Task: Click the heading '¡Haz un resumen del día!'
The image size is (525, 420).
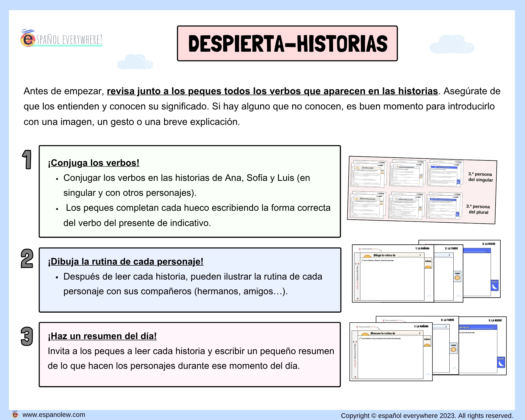Action: click(x=102, y=336)
